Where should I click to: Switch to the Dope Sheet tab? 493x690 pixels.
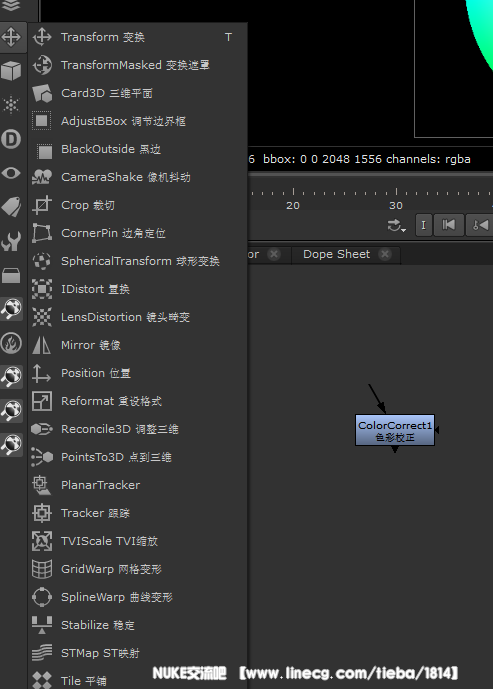coord(337,254)
